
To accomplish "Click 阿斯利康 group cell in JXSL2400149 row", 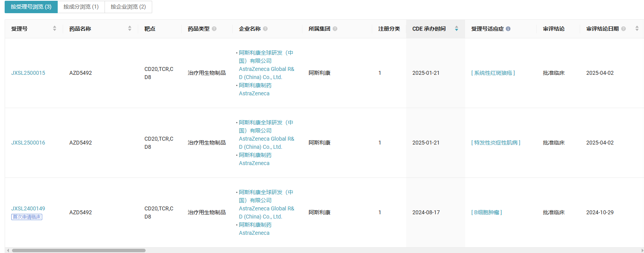I will (319, 212).
